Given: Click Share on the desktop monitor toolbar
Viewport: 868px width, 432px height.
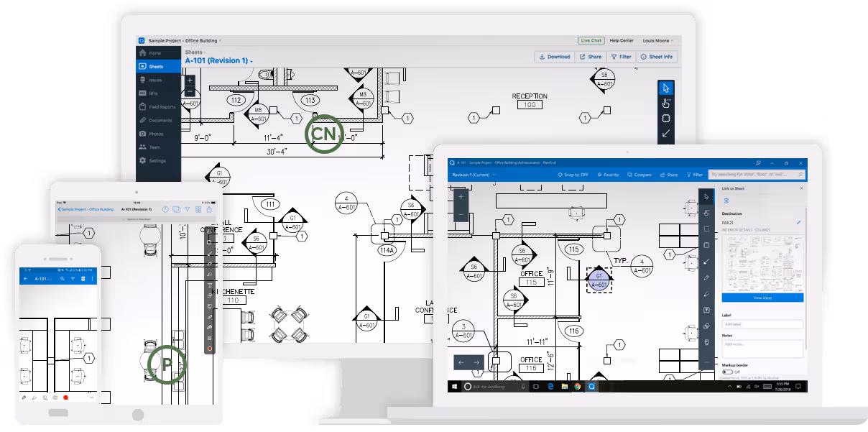Looking at the screenshot, I should (x=591, y=57).
